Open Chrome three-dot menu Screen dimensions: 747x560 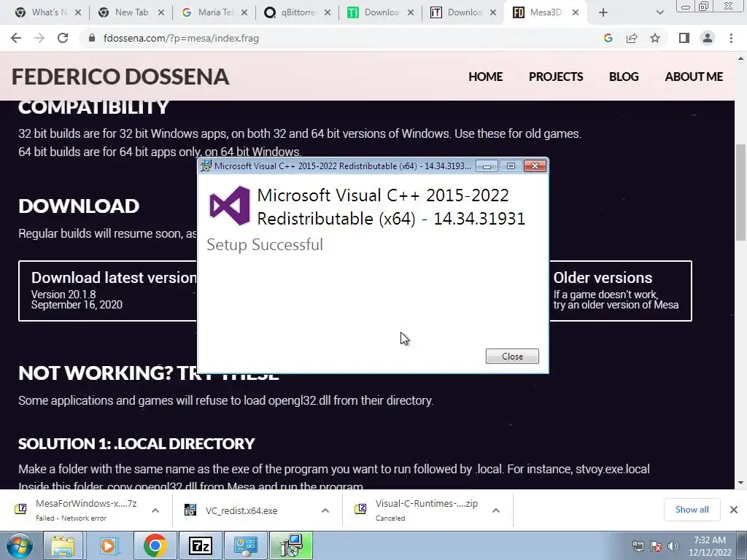tap(731, 38)
